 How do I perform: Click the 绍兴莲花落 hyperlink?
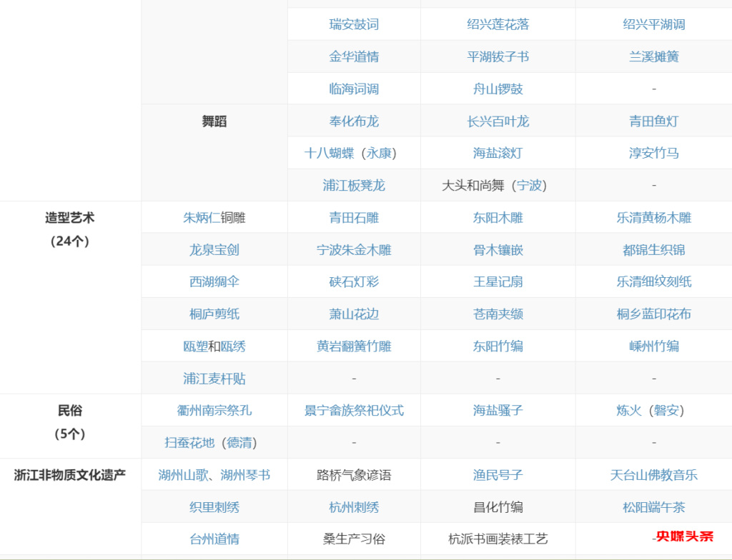pyautogui.click(x=498, y=24)
